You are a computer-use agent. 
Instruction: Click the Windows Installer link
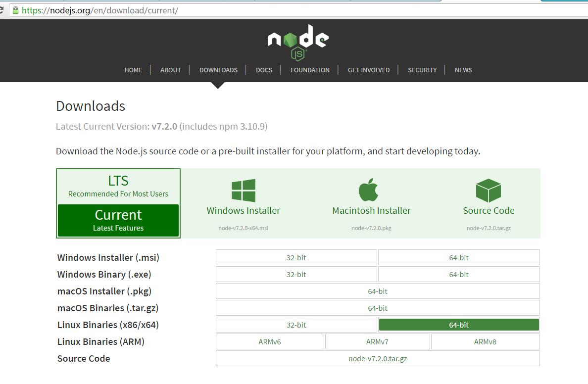click(244, 211)
